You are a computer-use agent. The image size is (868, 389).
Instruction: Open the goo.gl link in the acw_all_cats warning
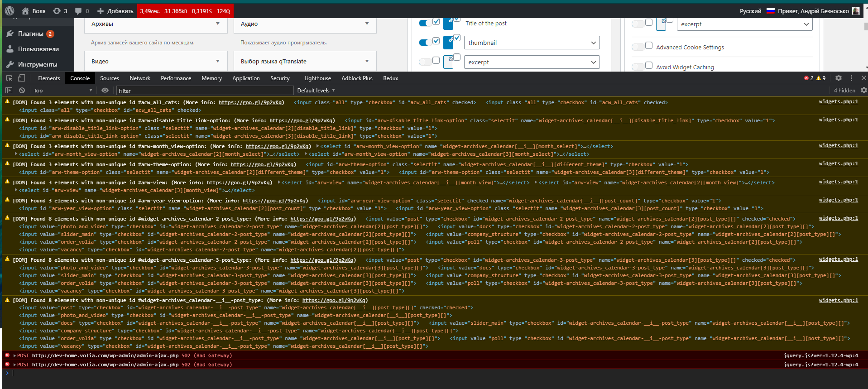point(249,102)
